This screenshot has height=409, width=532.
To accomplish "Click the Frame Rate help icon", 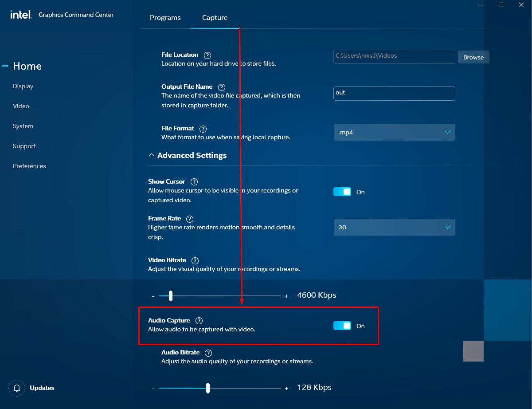I will (189, 219).
